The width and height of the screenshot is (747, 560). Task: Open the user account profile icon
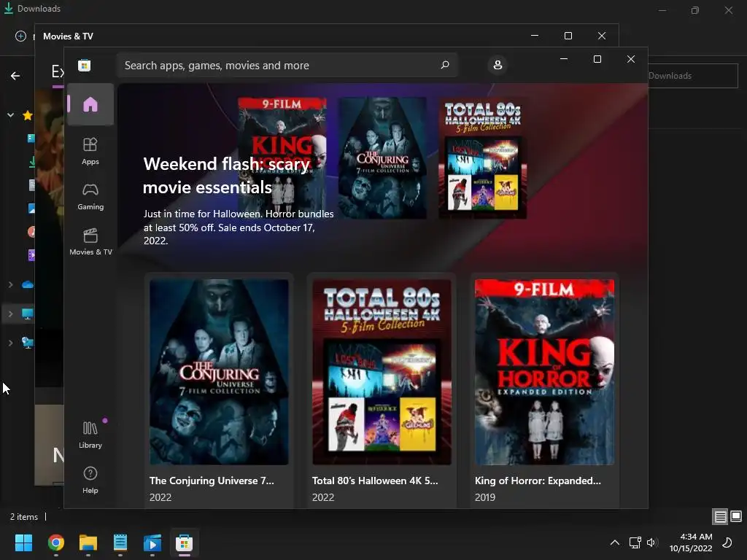click(498, 65)
